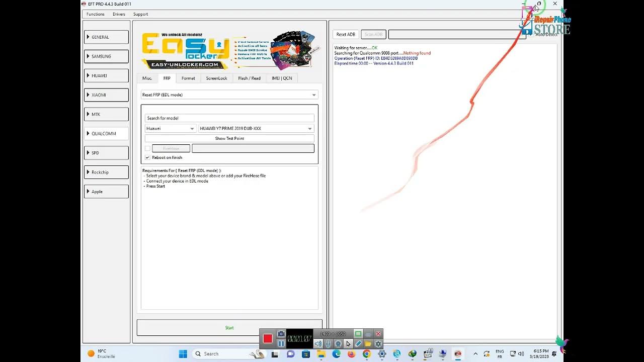Image resolution: width=644 pixels, height=362 pixels.
Task: Expand the HUAWEI sidebar category
Action: click(106, 75)
